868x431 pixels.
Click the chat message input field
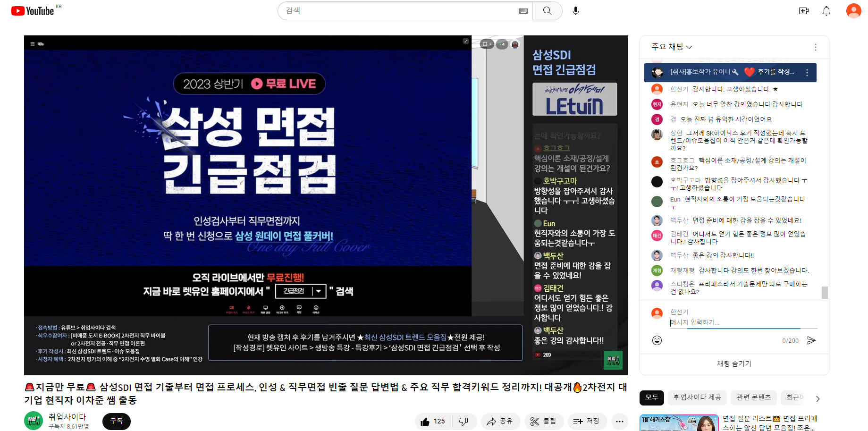point(743,322)
